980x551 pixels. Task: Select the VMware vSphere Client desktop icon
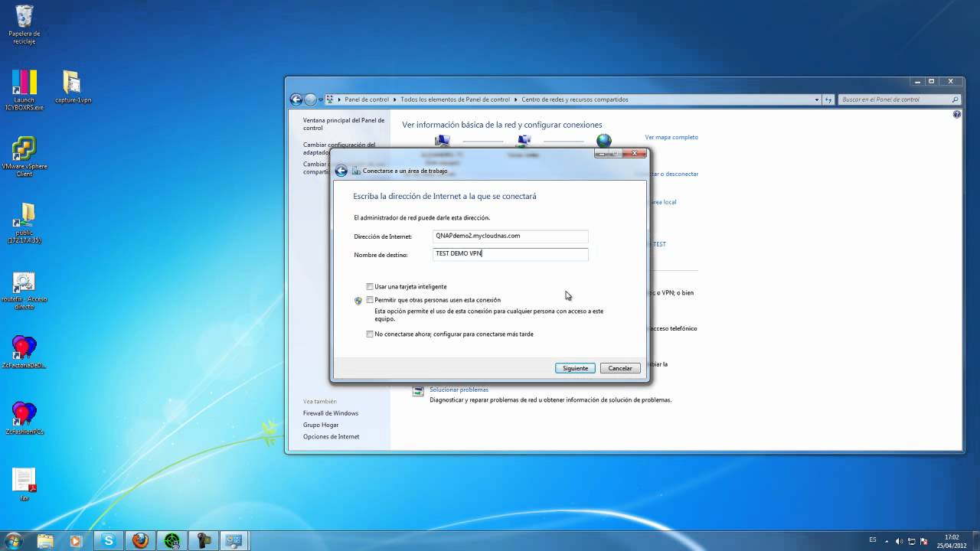[24, 157]
